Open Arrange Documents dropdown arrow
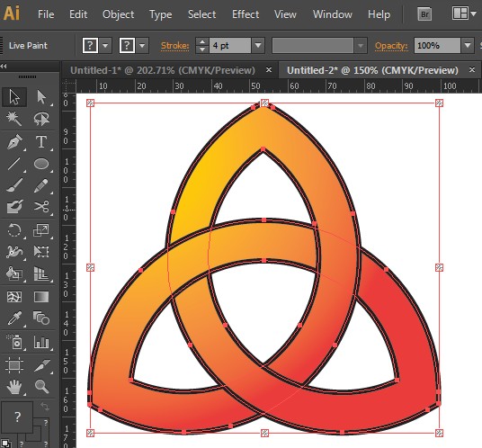 coord(473,13)
